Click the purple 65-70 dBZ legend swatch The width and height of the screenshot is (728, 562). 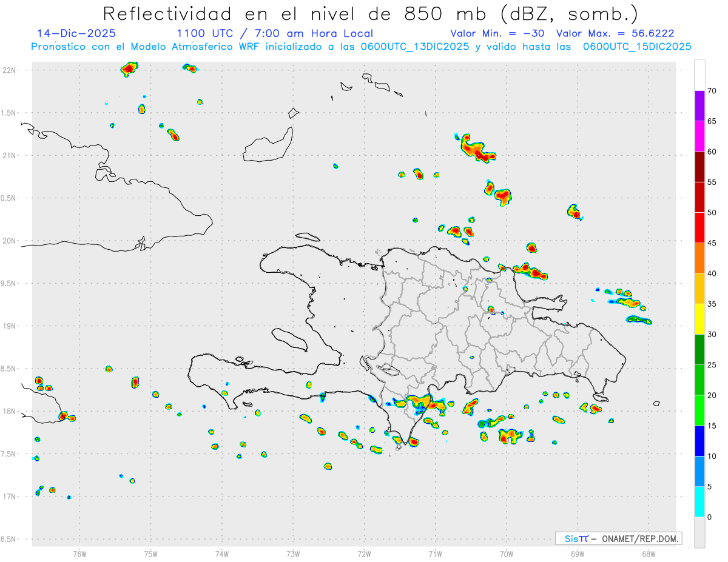[699, 106]
